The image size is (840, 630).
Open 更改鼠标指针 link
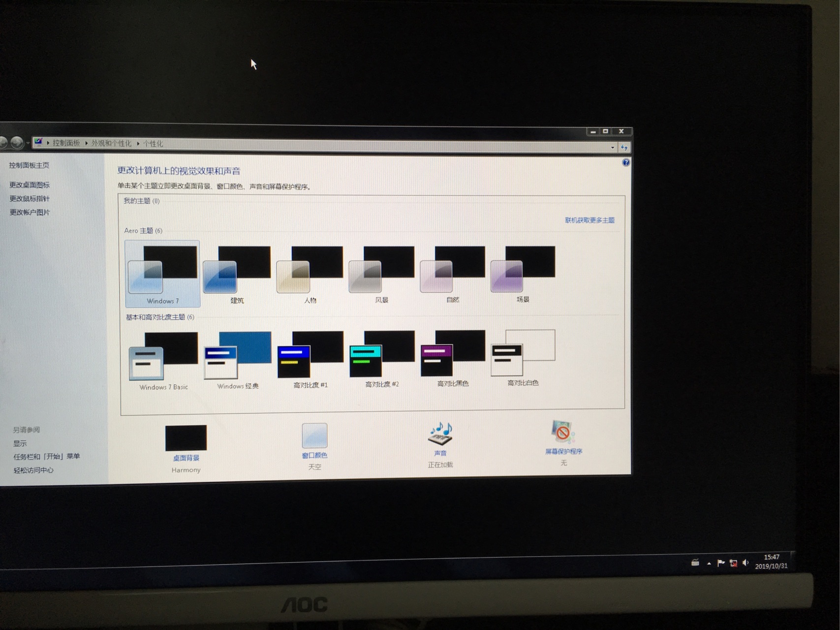point(30,199)
